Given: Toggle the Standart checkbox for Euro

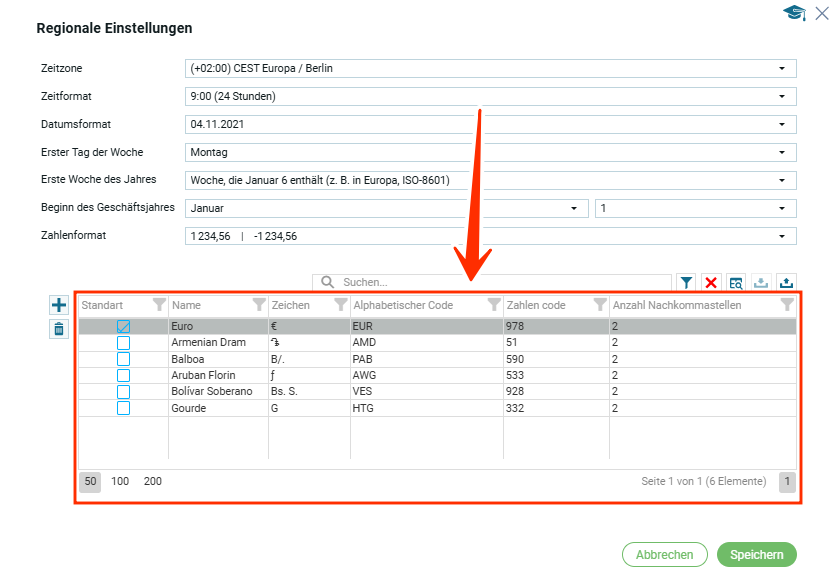Looking at the screenshot, I should [x=124, y=326].
